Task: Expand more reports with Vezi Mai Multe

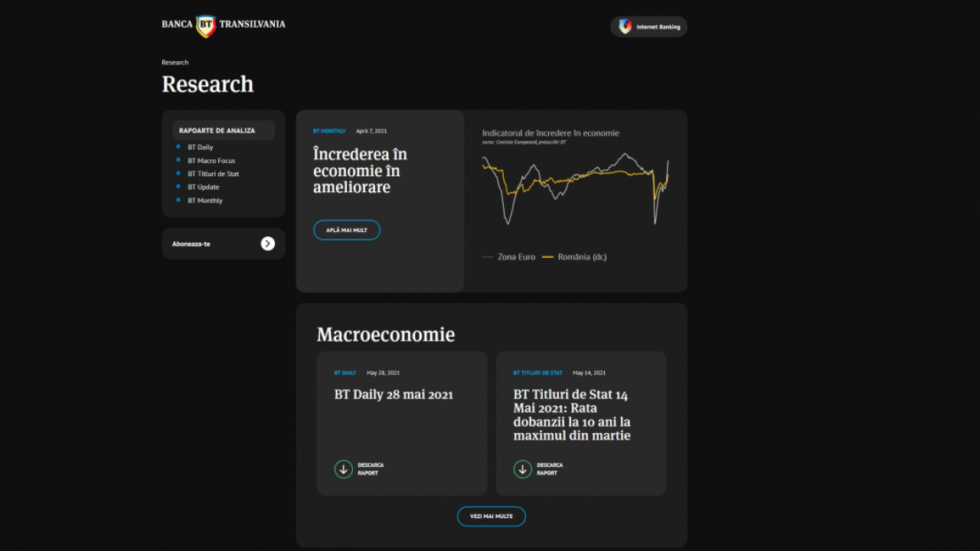Action: [x=491, y=516]
